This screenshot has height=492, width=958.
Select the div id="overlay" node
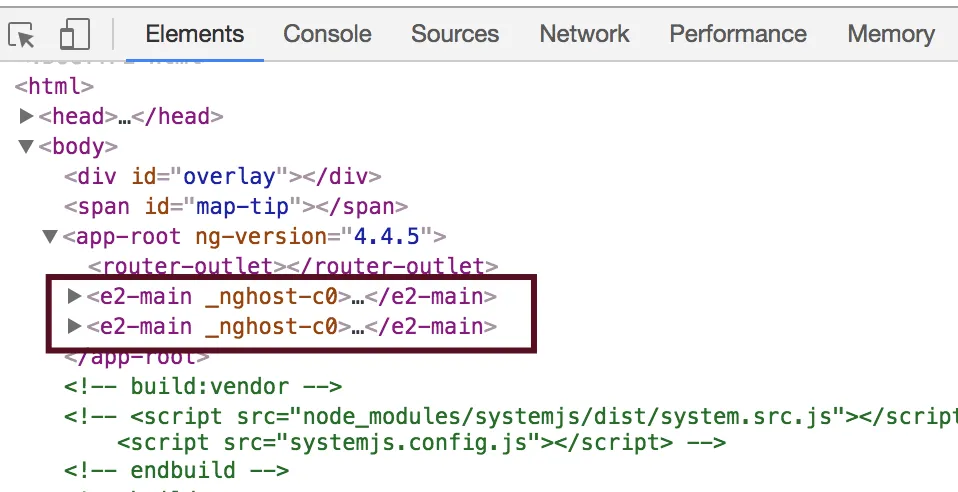(x=223, y=177)
